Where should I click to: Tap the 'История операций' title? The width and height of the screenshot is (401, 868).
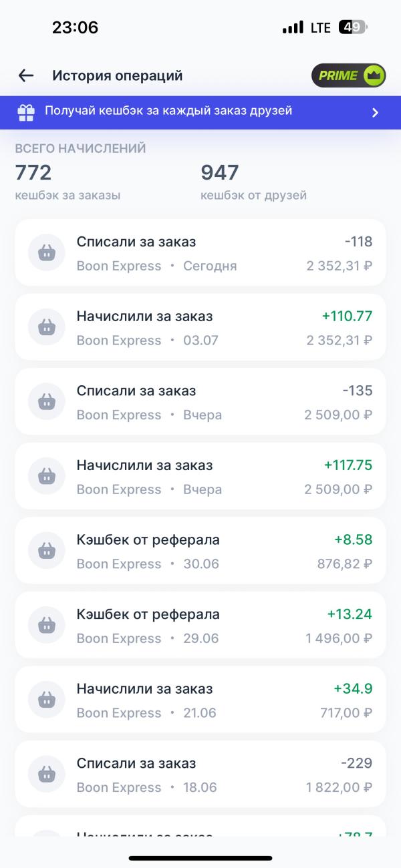click(x=118, y=75)
